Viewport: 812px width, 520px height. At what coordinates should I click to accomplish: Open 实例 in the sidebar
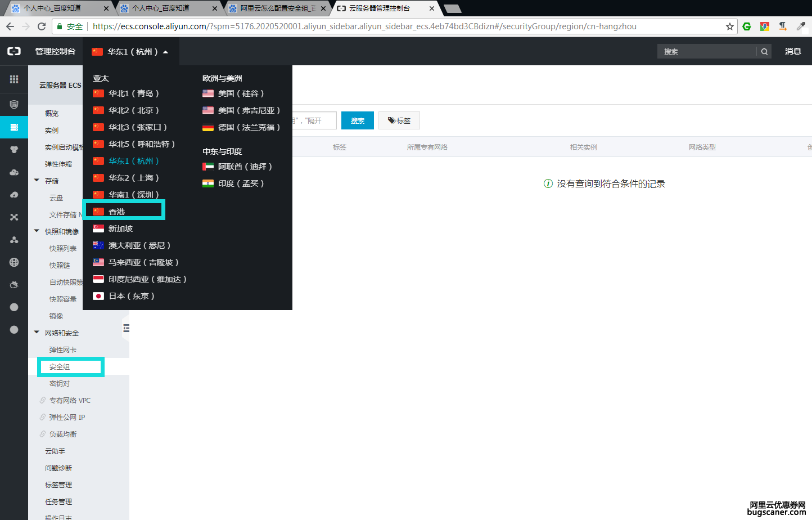click(52, 130)
